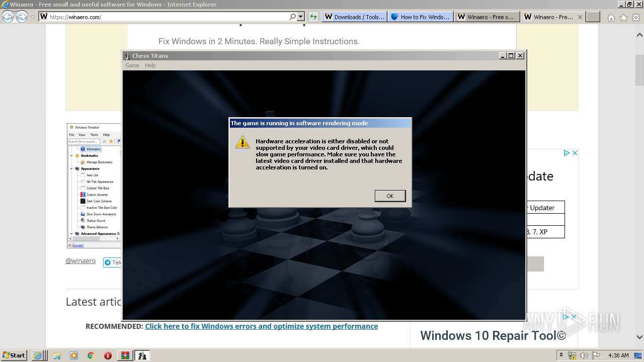Click the Chess Titans title bar pawn icon
Image resolution: width=644 pixels, height=362 pixels.
click(127, 56)
